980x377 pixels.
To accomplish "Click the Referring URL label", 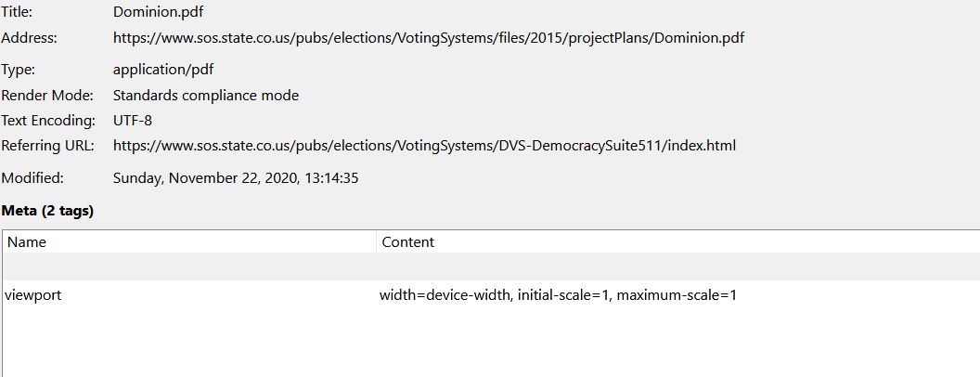I will pos(47,145).
